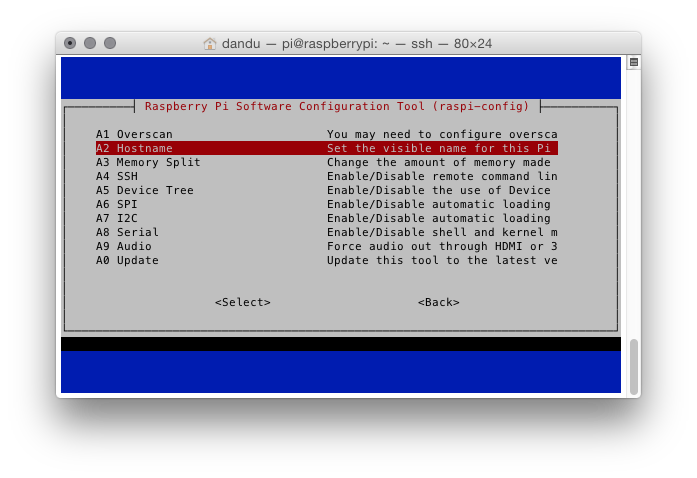Viewport: 697px width, 478px height.
Task: Click the raspi-config dialog title text
Action: 337,106
